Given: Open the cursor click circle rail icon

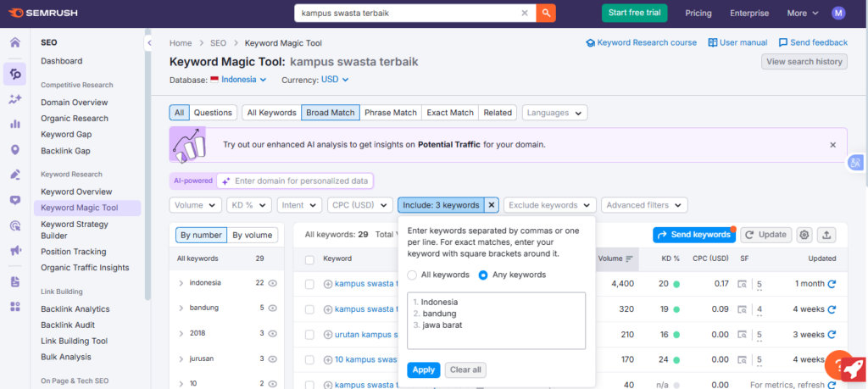Looking at the screenshot, I should point(15,225).
